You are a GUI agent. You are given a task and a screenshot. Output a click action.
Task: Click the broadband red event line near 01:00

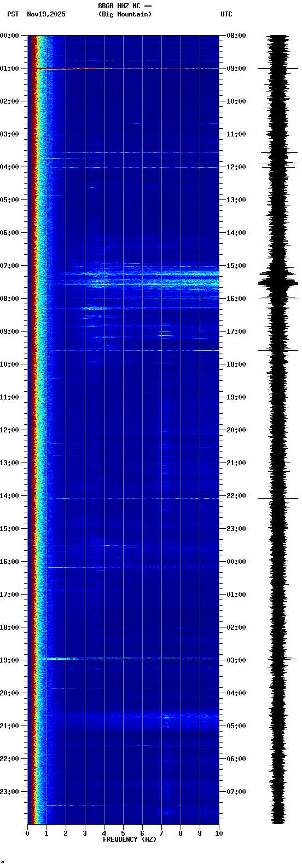(127, 68)
